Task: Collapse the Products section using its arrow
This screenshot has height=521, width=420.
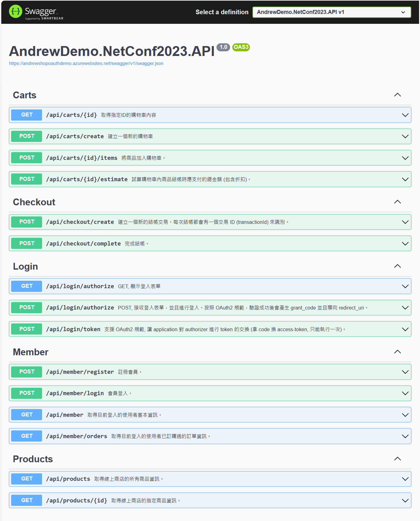Action: 397,459
